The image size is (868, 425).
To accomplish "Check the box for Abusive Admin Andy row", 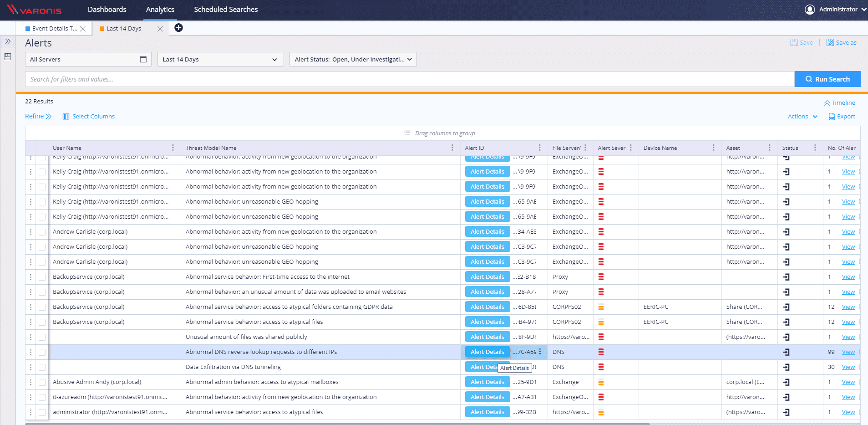I will [42, 382].
